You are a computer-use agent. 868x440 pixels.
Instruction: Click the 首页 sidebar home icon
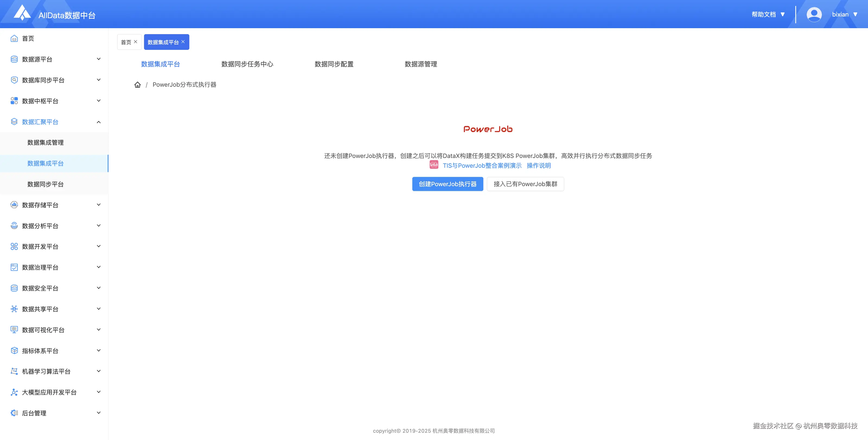point(14,38)
